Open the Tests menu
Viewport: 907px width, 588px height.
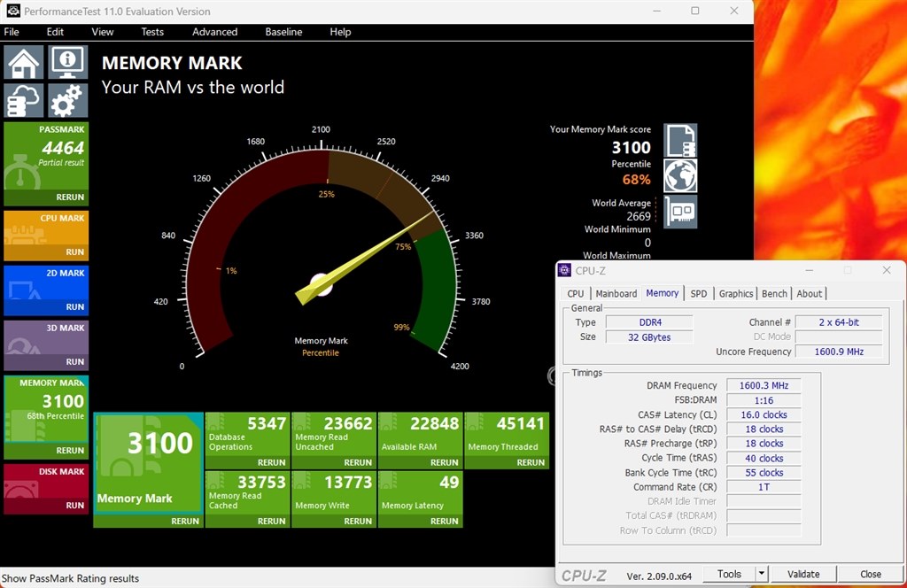pos(152,32)
